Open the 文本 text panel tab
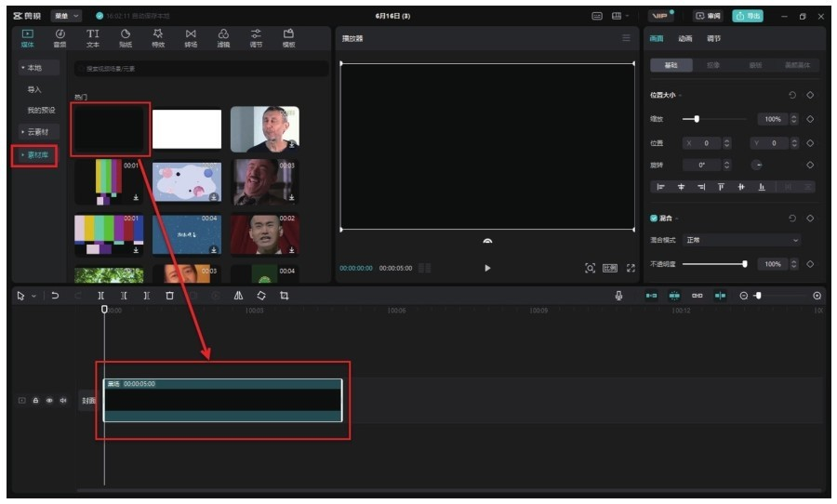Screen dimensions: 837x504 pos(93,38)
